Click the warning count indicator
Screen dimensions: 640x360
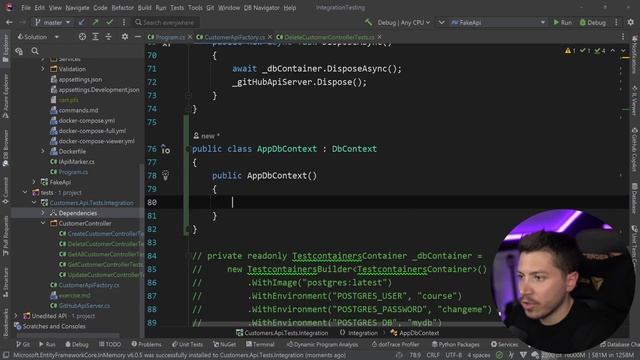570,51
